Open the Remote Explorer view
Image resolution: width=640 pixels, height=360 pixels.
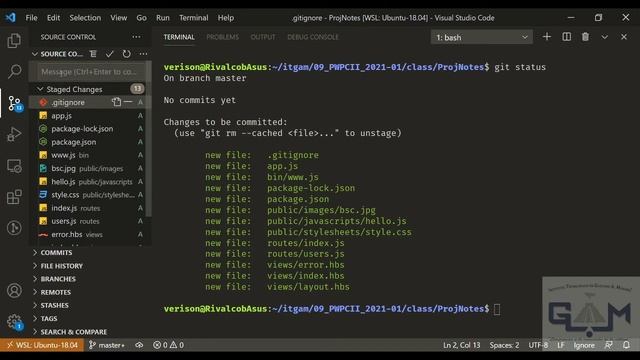click(14, 166)
